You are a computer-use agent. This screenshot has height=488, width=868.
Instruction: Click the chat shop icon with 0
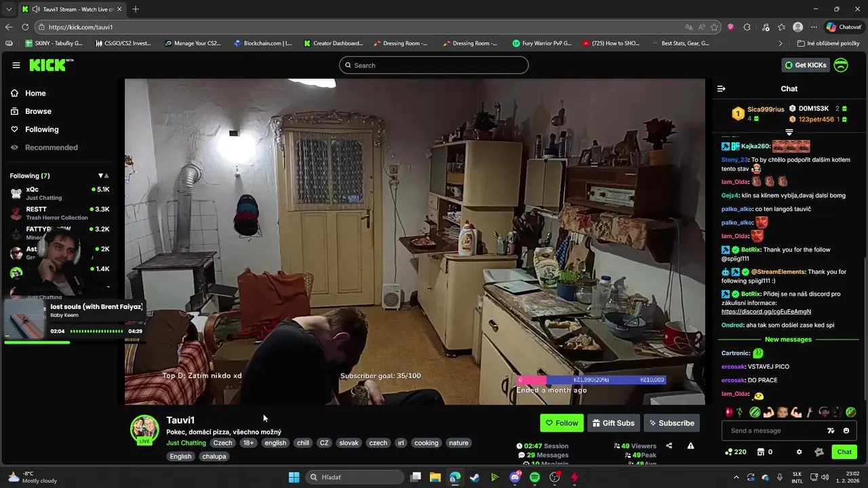(764, 452)
